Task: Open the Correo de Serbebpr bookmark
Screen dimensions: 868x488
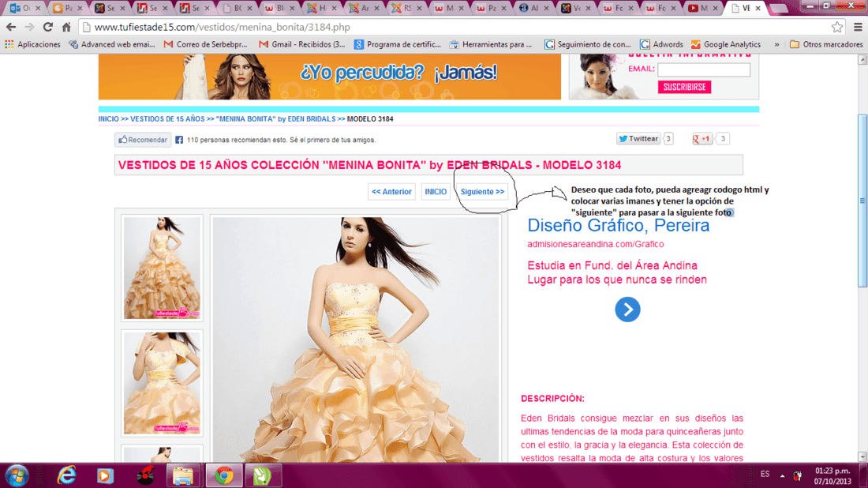Action: tap(205, 44)
